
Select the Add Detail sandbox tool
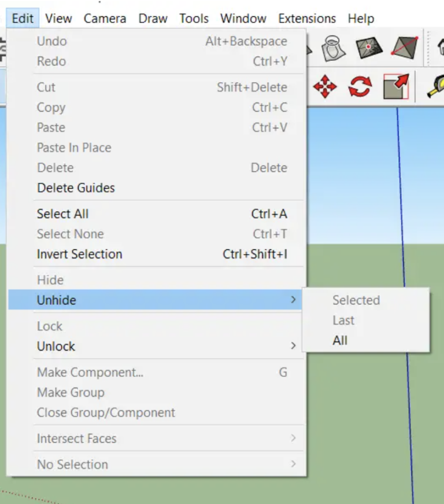pyautogui.click(x=370, y=47)
